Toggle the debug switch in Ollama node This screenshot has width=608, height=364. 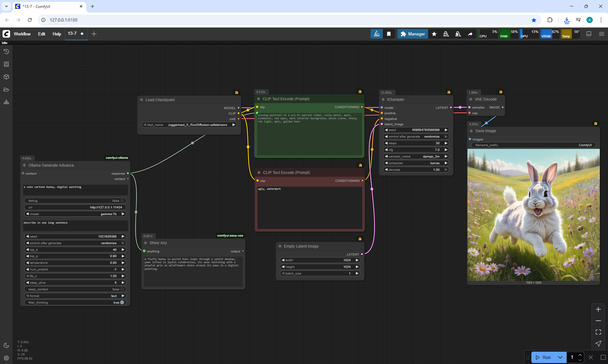click(122, 201)
